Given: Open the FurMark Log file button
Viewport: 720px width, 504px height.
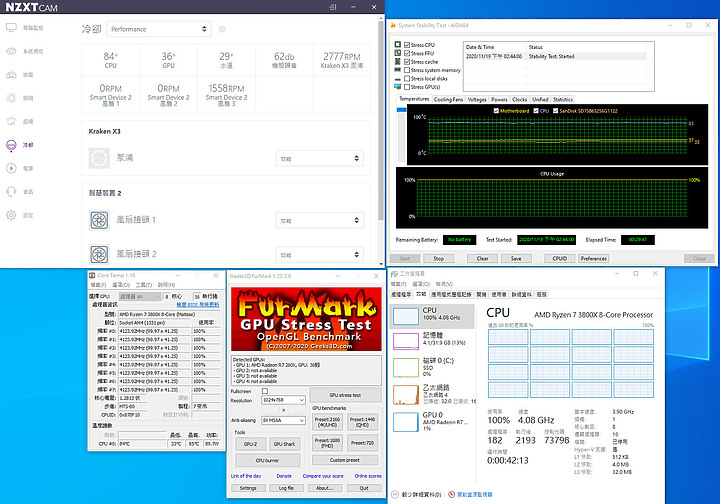Looking at the screenshot, I should (286, 488).
